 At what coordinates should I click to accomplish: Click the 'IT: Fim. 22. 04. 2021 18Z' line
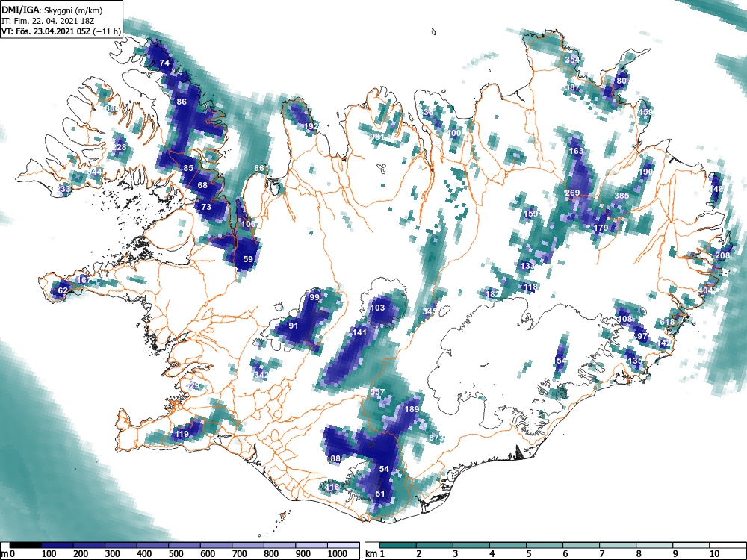point(46,21)
